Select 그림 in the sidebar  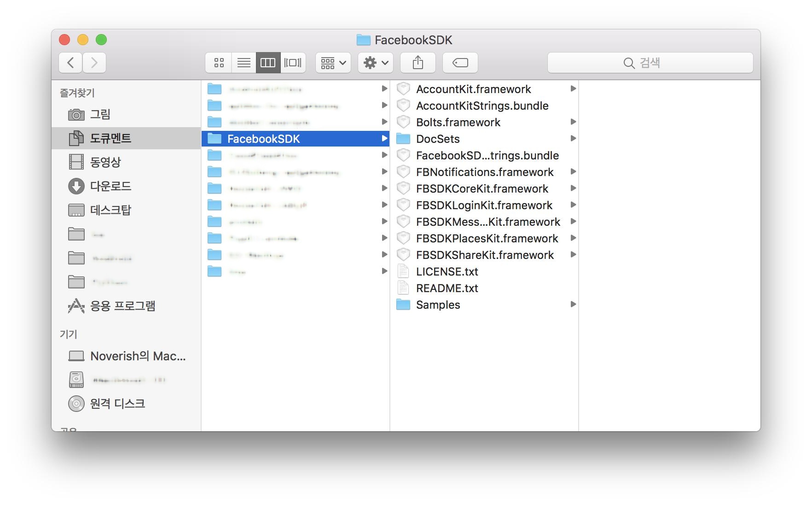[x=100, y=114]
